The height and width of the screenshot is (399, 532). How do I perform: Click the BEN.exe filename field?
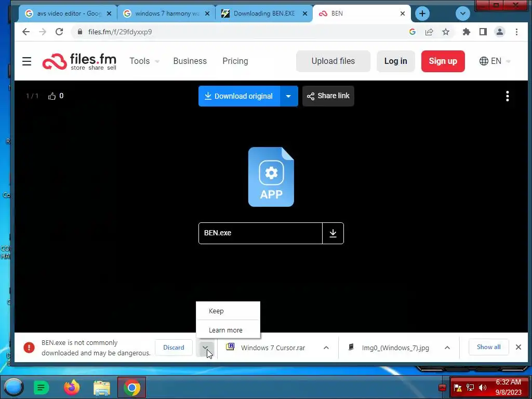[260, 233]
